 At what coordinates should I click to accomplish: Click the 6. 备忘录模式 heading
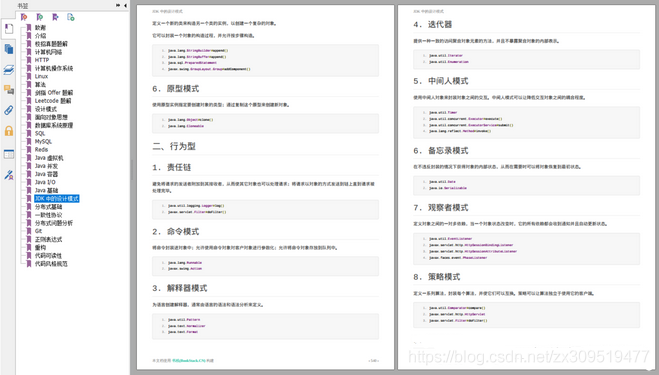440,151
